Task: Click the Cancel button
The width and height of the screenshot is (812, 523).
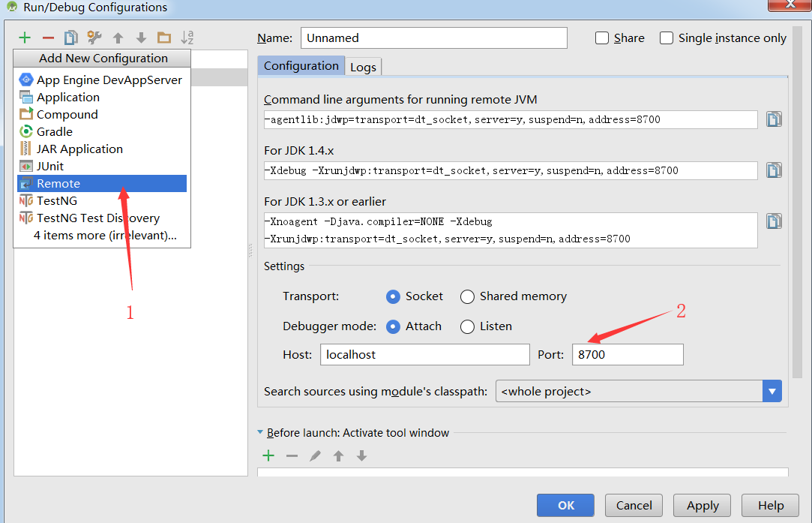Action: click(x=634, y=506)
